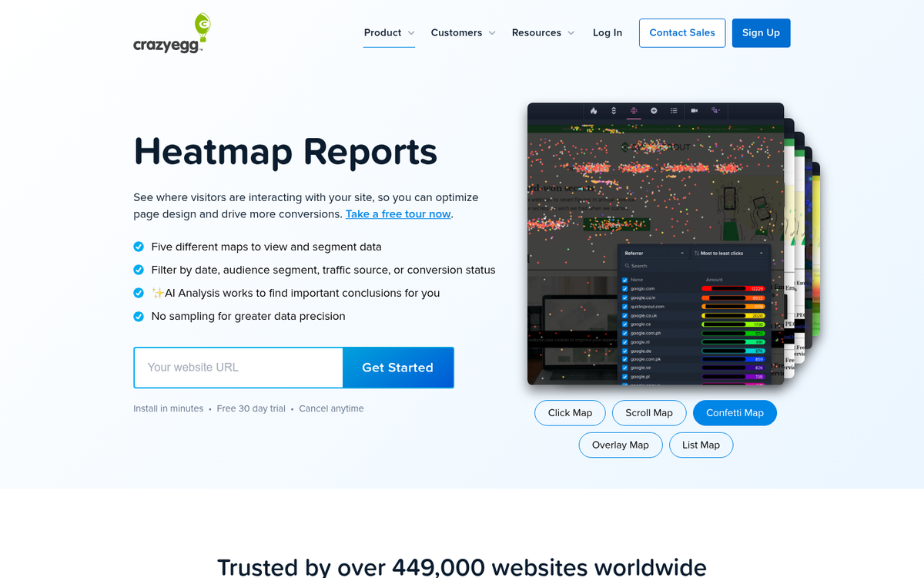Viewport: 924px width, 578px height.
Task: Click the plus circle icon in the report toolbar
Action: 654,110
